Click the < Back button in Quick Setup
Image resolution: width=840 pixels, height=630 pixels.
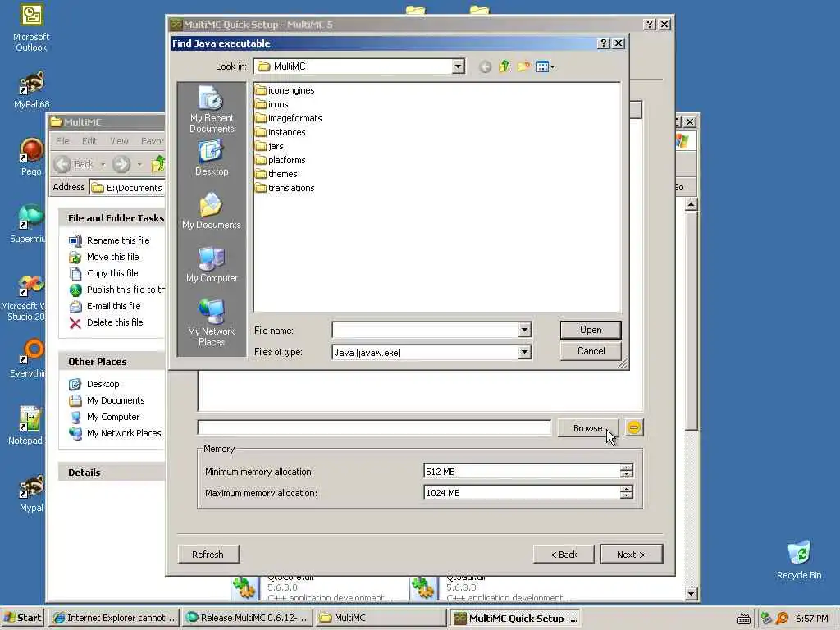[x=564, y=554]
